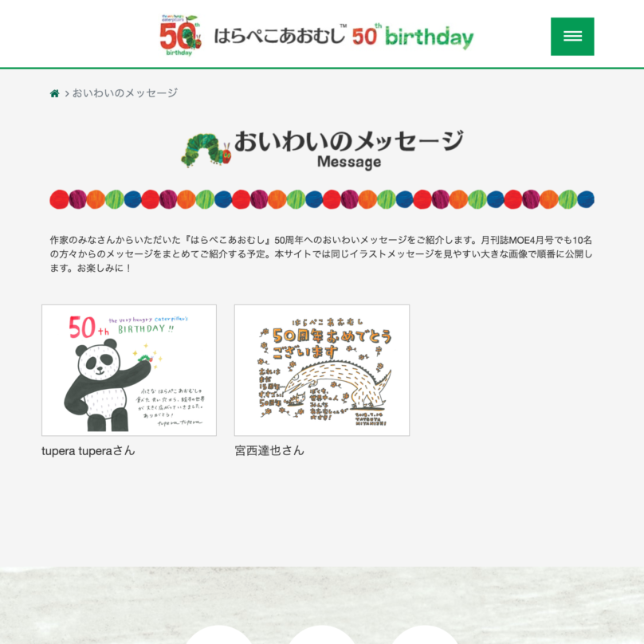Click the right white circle at bottom
This screenshot has width=644, height=644.
pos(425,634)
